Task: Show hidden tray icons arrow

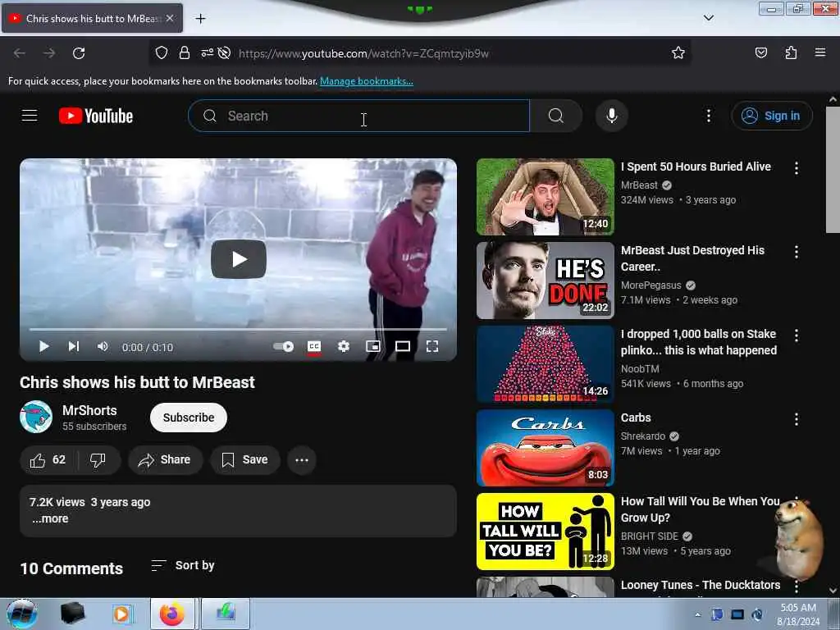Action: (697, 614)
